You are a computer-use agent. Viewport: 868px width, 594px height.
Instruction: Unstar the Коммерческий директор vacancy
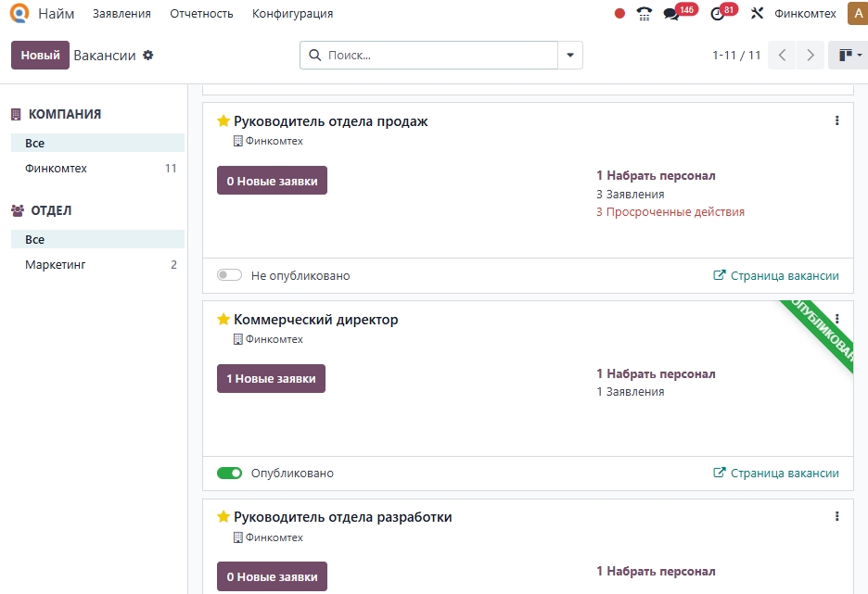(x=223, y=320)
